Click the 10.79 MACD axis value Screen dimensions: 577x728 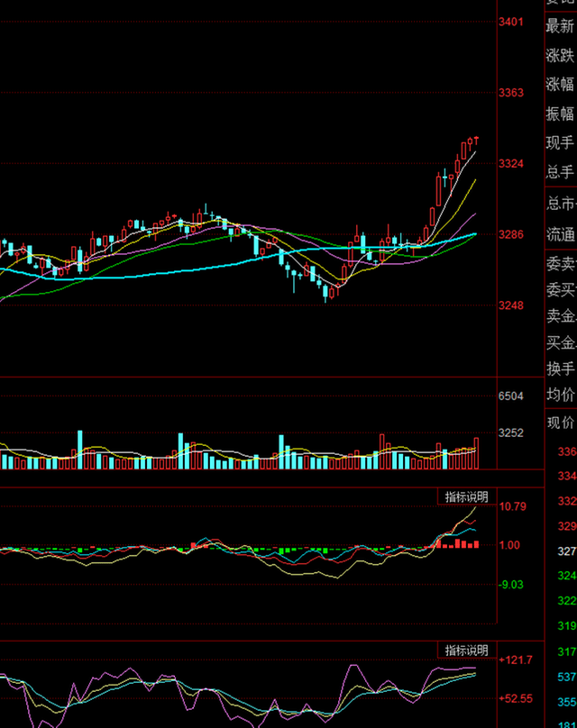coord(512,506)
